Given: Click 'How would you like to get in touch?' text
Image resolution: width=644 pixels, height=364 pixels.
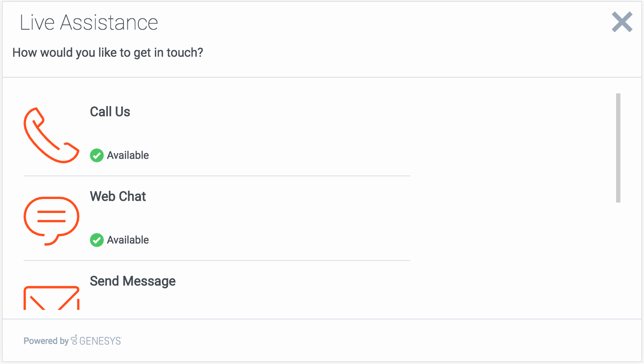Looking at the screenshot, I should tap(108, 53).
